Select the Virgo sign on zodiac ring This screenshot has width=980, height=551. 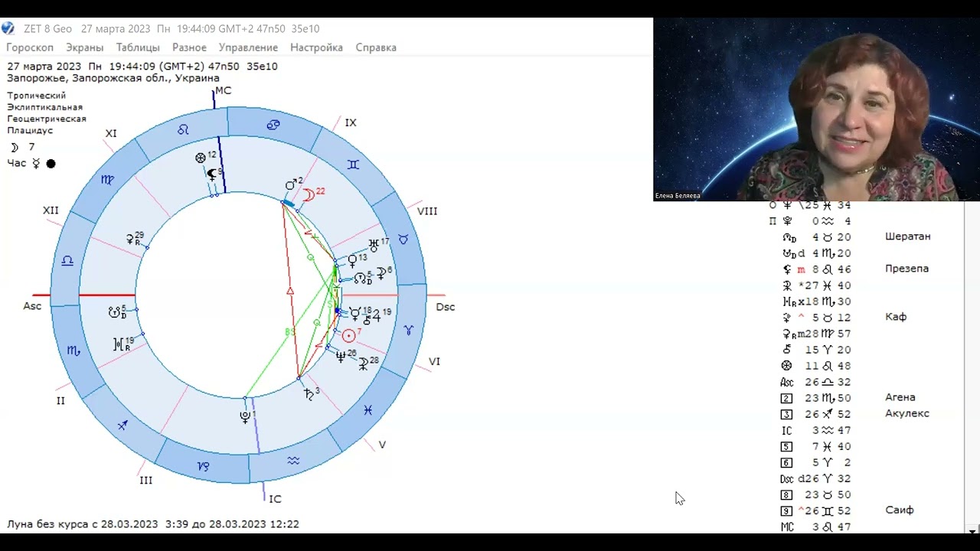point(108,180)
